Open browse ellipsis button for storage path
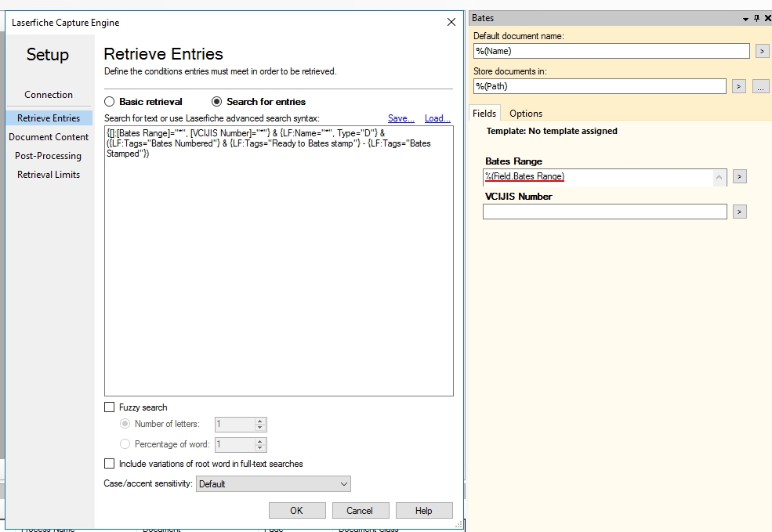 (x=760, y=87)
